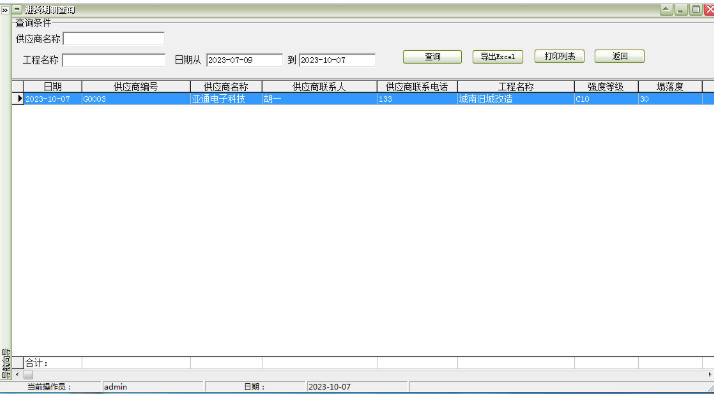Focus the 工程名称 input field
The image size is (714, 396).
point(114,60)
